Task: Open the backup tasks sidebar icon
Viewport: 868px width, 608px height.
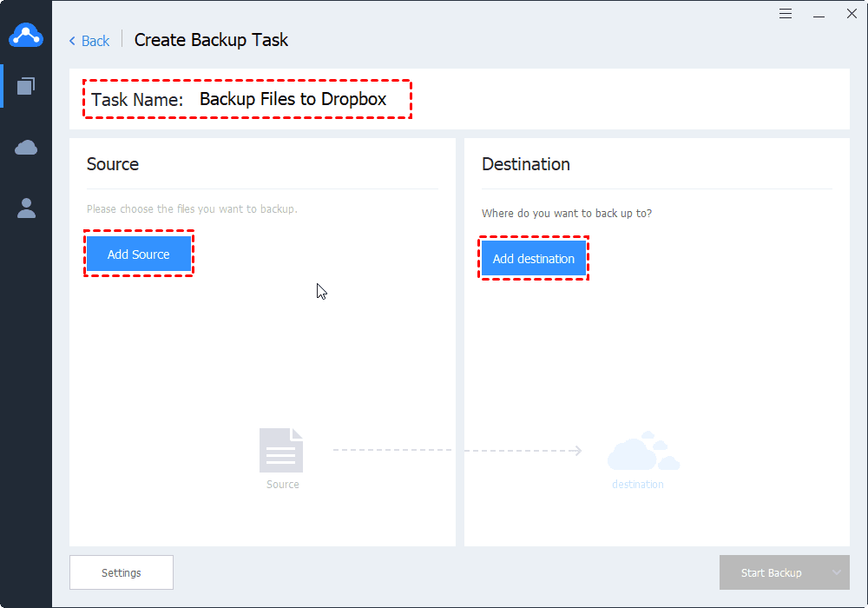Action: tap(26, 86)
